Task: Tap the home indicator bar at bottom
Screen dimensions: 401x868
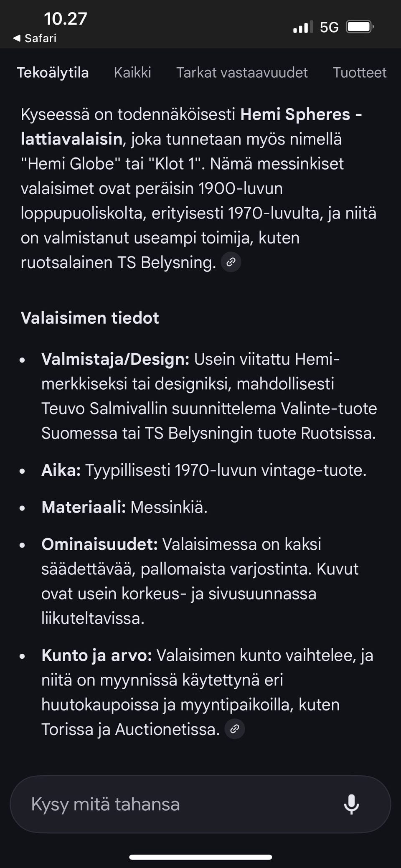Action: pos(200,855)
